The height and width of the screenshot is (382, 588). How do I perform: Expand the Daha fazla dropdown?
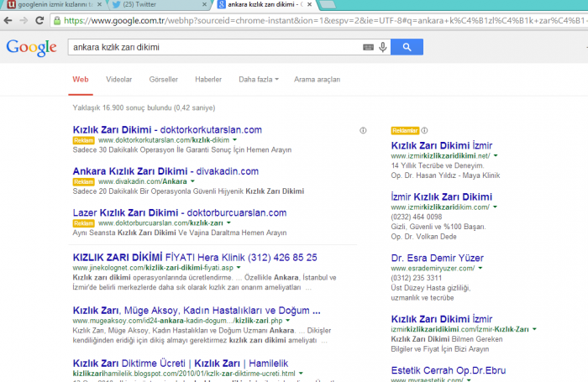pos(259,80)
